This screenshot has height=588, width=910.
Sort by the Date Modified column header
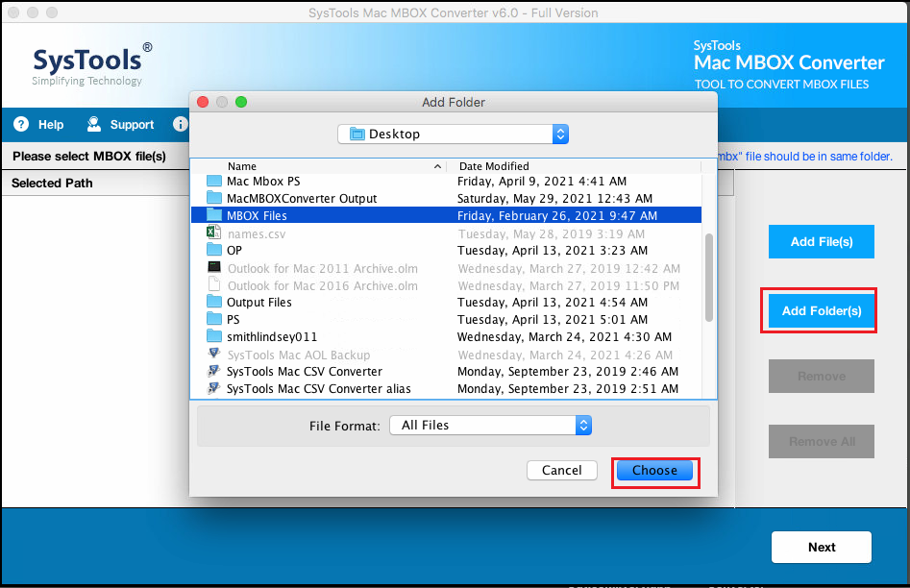[494, 166]
